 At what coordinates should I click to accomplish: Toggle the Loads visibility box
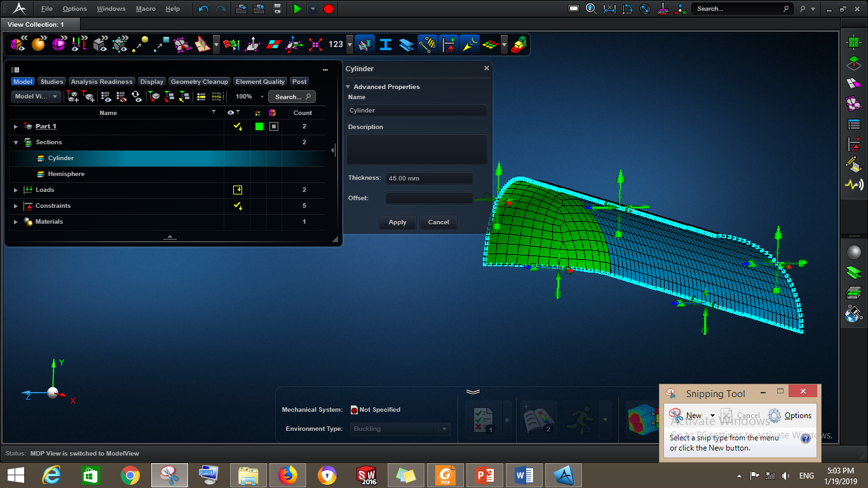(238, 190)
